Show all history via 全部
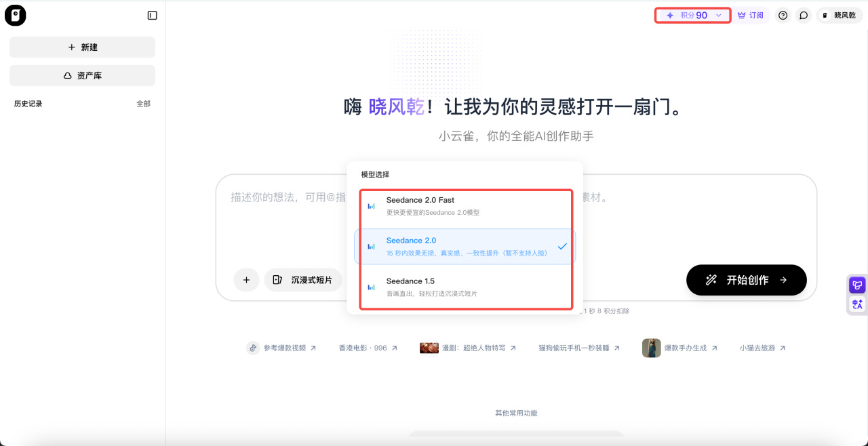This screenshot has width=868, height=446. (x=143, y=104)
